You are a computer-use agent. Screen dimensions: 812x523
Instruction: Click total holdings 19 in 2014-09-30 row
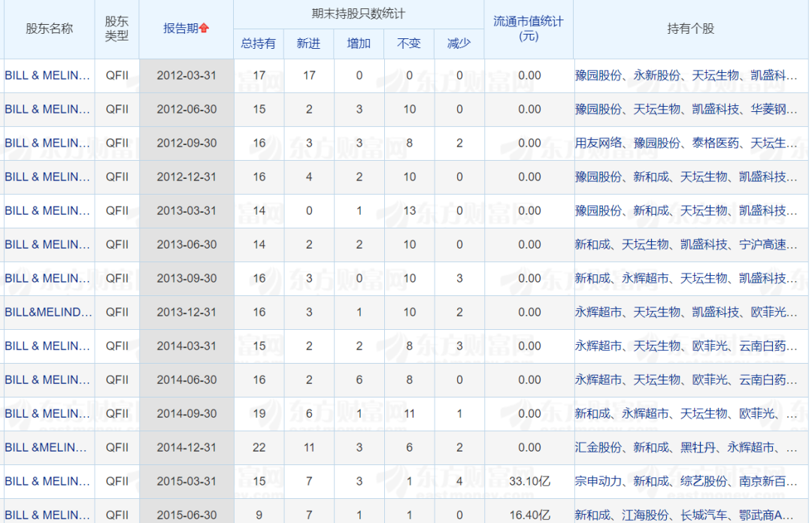[259, 414]
